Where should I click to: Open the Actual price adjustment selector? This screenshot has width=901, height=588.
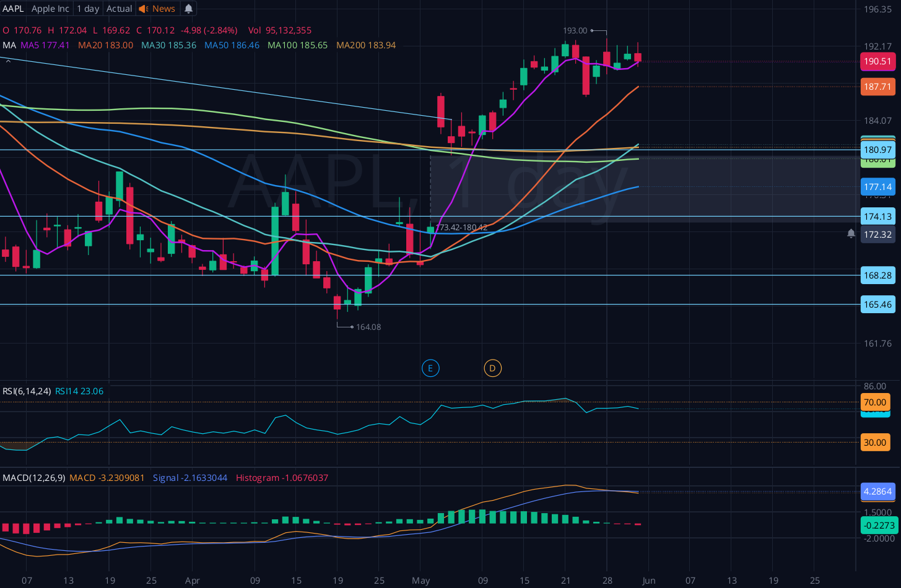[x=119, y=9]
